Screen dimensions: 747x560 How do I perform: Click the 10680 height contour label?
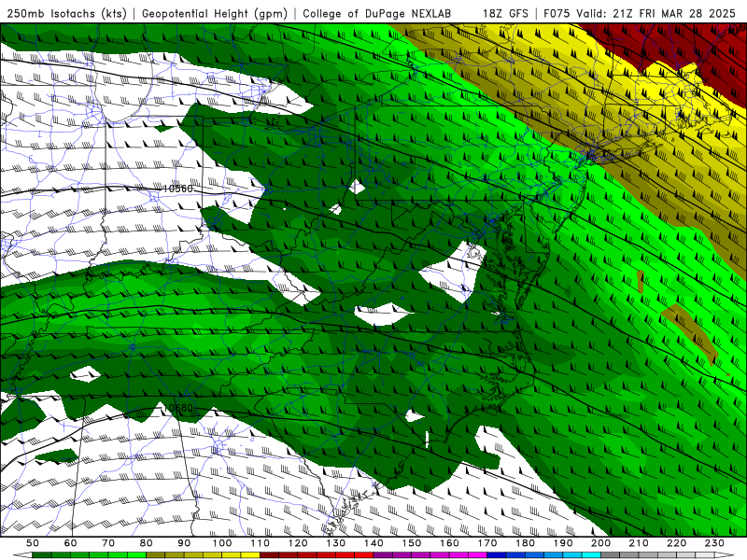coord(178,408)
